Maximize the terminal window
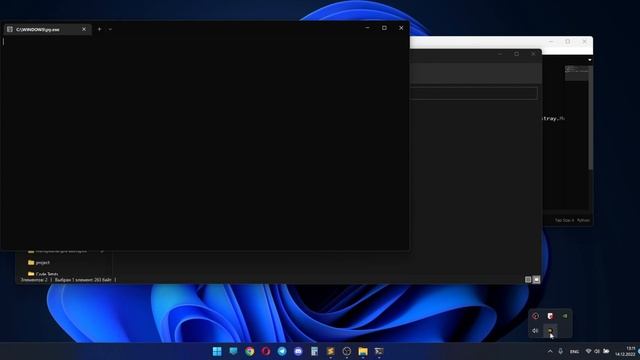640x360 pixels. pyautogui.click(x=384, y=28)
